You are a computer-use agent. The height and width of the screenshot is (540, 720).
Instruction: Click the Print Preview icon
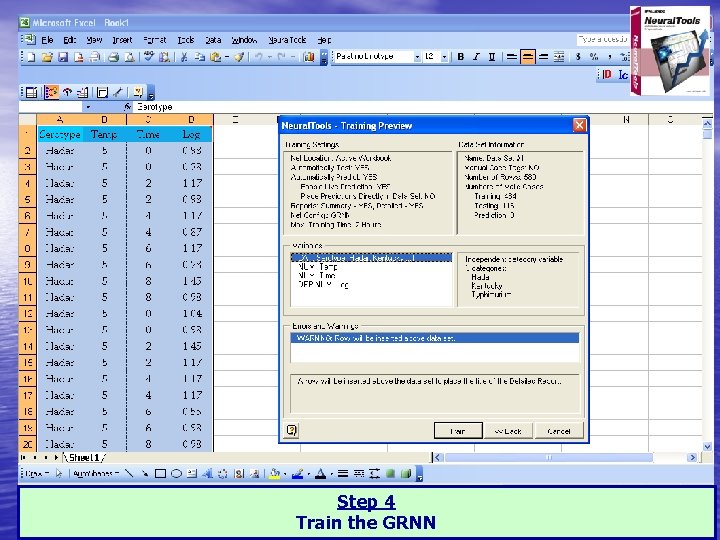pyautogui.click(x=130, y=57)
